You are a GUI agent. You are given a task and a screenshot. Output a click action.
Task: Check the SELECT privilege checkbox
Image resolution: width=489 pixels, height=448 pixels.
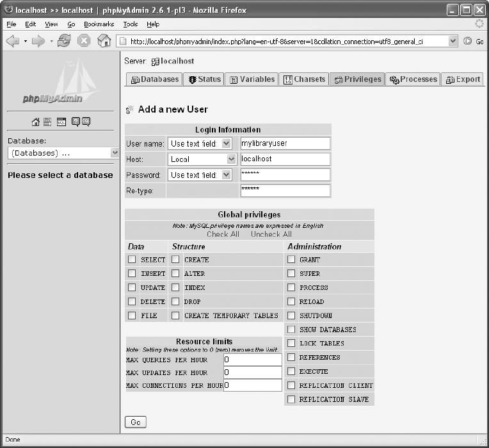point(132,259)
